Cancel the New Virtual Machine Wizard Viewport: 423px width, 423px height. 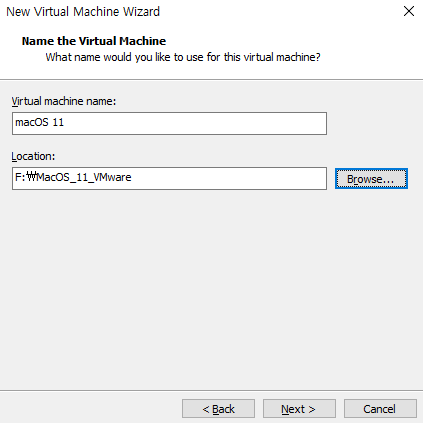[380, 409]
